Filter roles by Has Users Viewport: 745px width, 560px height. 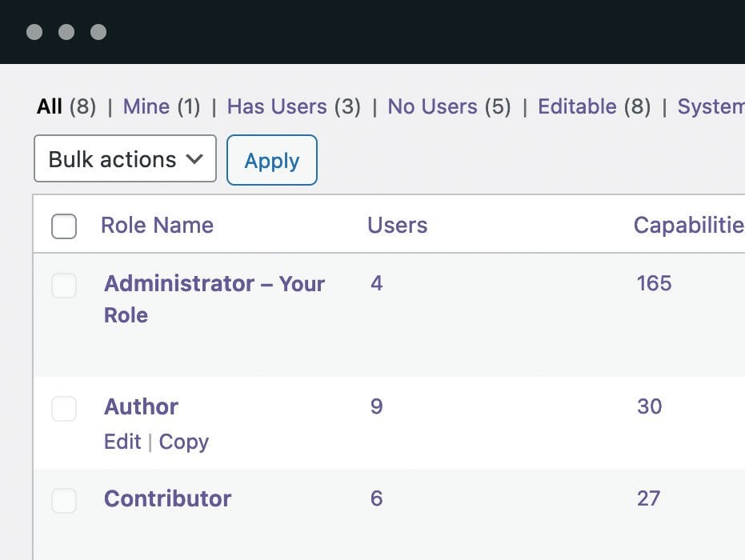point(277,106)
